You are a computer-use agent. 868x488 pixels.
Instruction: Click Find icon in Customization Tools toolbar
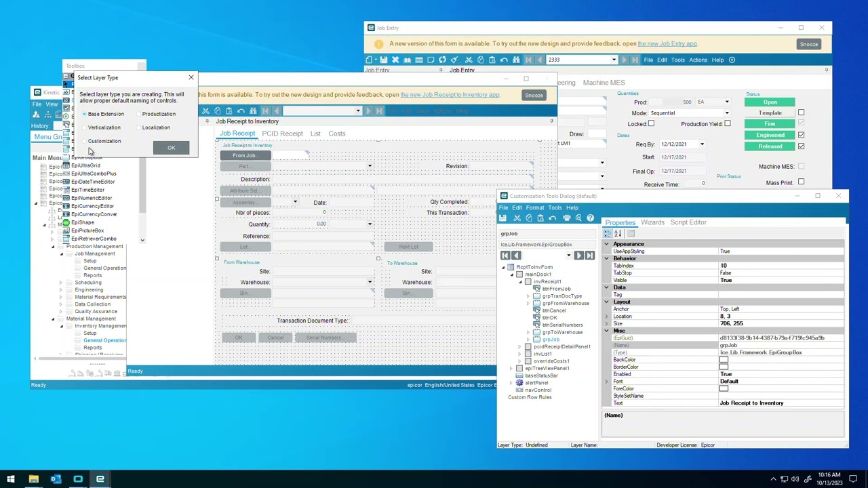click(578, 218)
